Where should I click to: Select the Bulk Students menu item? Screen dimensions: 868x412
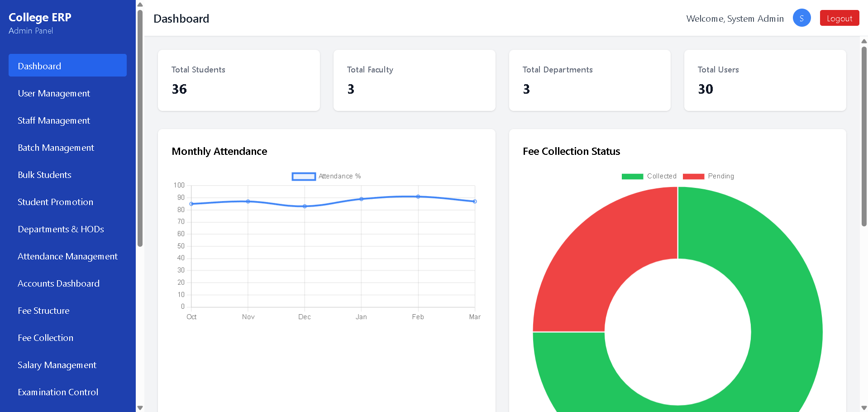(x=44, y=175)
